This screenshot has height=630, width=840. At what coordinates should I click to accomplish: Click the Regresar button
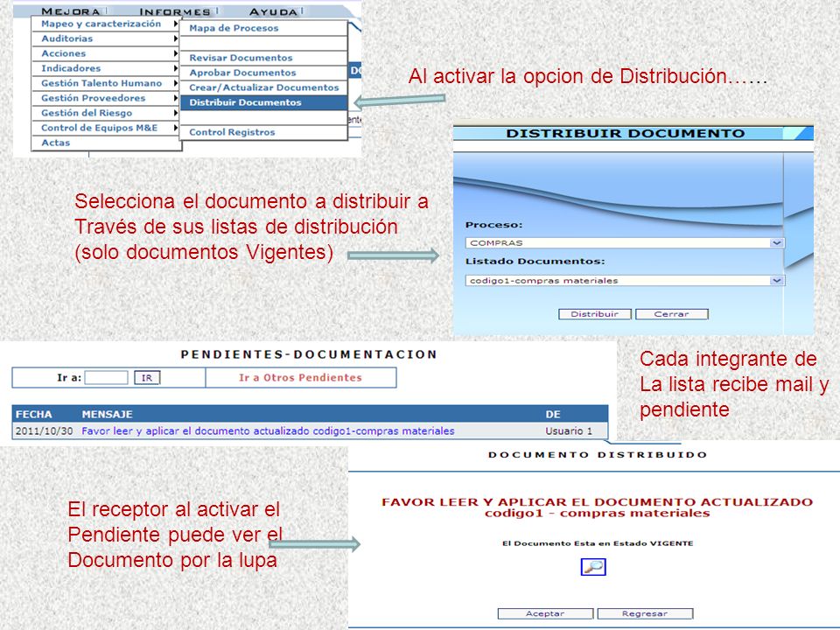(x=645, y=614)
